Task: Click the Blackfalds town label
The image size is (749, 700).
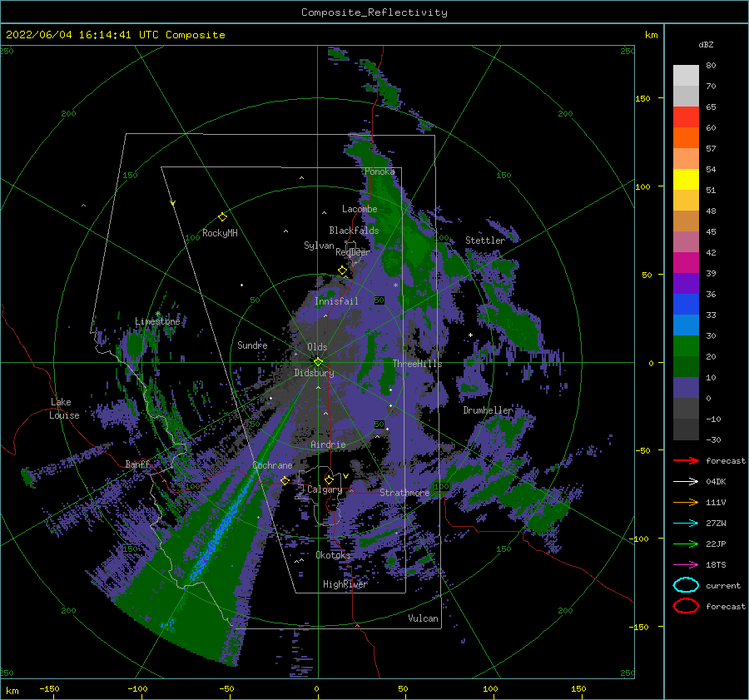Action: 354,231
